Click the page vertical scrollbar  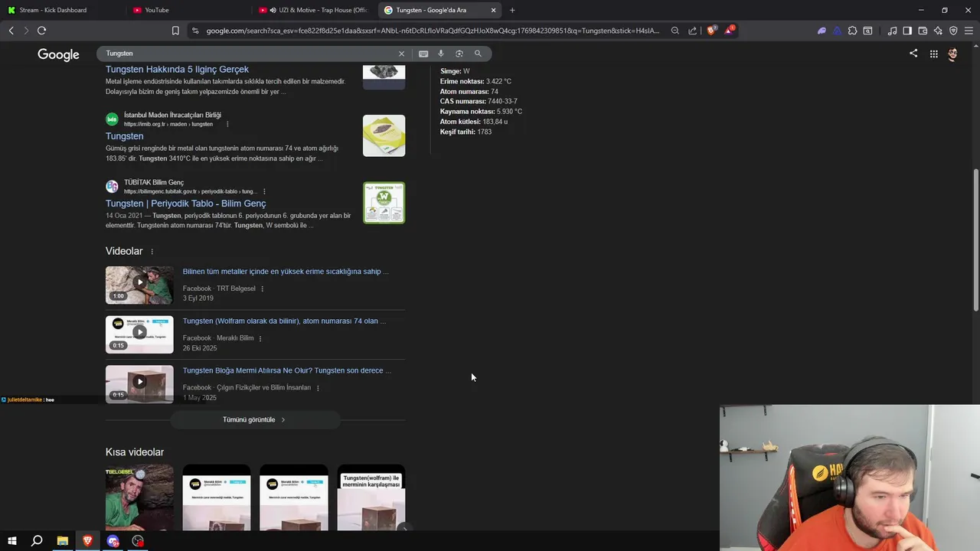pos(975,240)
